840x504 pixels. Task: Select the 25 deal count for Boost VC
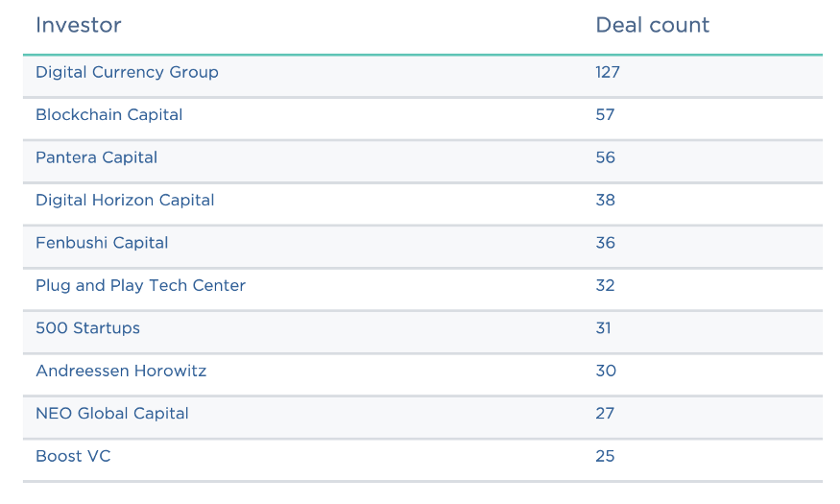pos(605,457)
